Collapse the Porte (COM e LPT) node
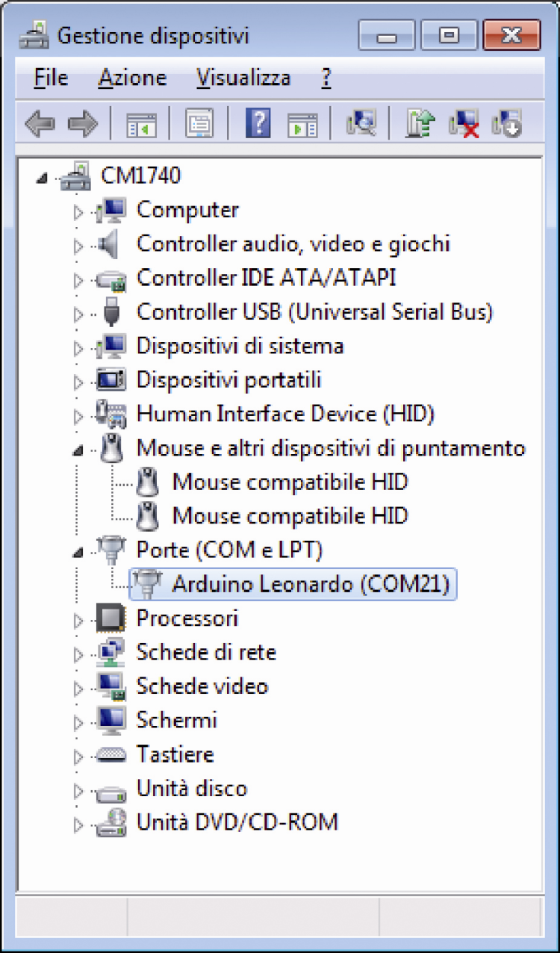The image size is (560, 953). pos(78,553)
